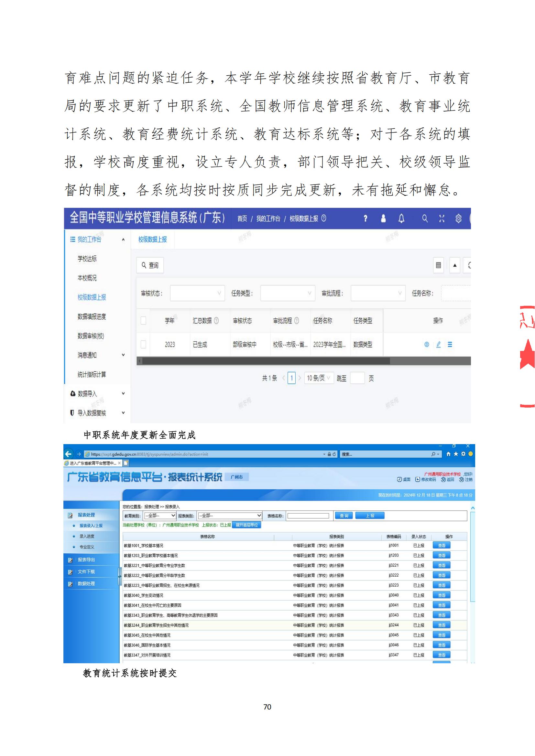Click the 查询 search button with magnifier
The height and width of the screenshot is (756, 535).
(x=150, y=265)
